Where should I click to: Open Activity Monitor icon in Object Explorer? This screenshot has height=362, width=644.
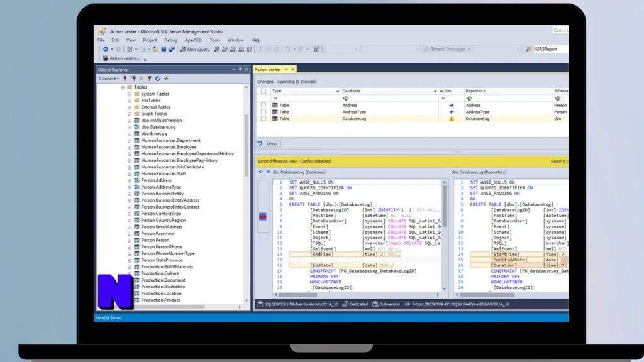click(166, 79)
